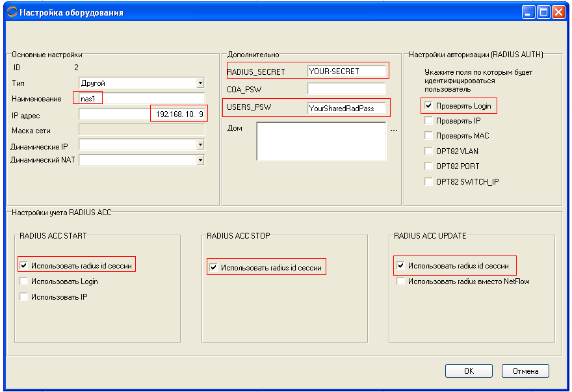This screenshot has height=392, width=572.
Task: Expand the Динамические IP dropdown
Action: [x=200, y=144]
